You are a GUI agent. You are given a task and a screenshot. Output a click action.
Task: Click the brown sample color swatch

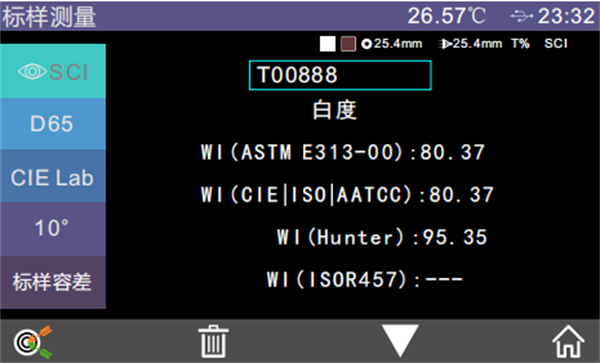348,44
